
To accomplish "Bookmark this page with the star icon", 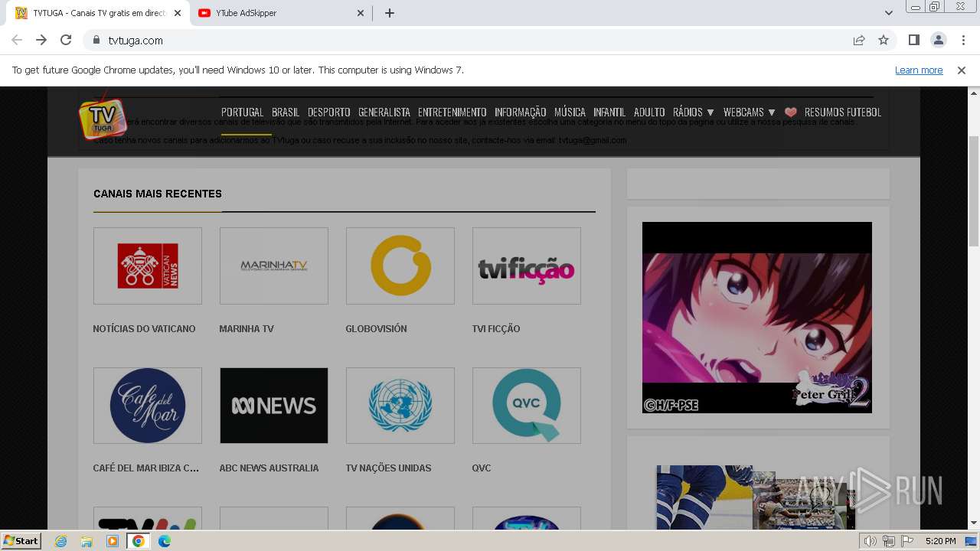I will tap(884, 40).
